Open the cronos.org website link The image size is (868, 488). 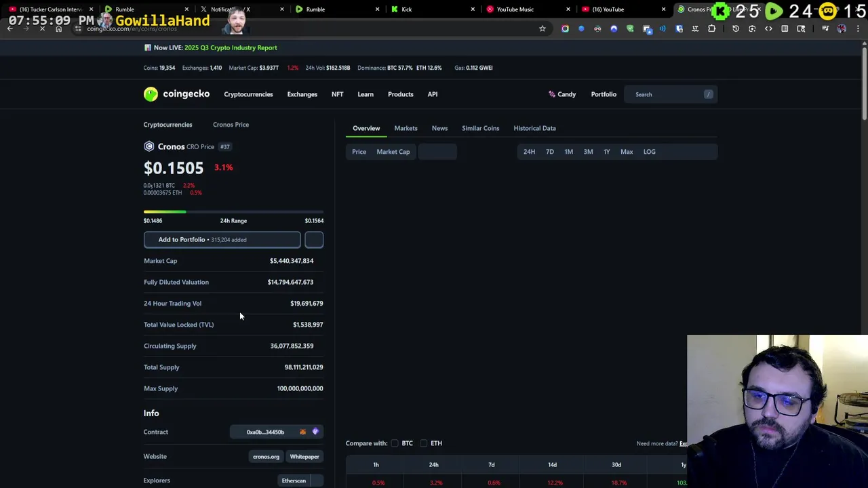tap(266, 457)
